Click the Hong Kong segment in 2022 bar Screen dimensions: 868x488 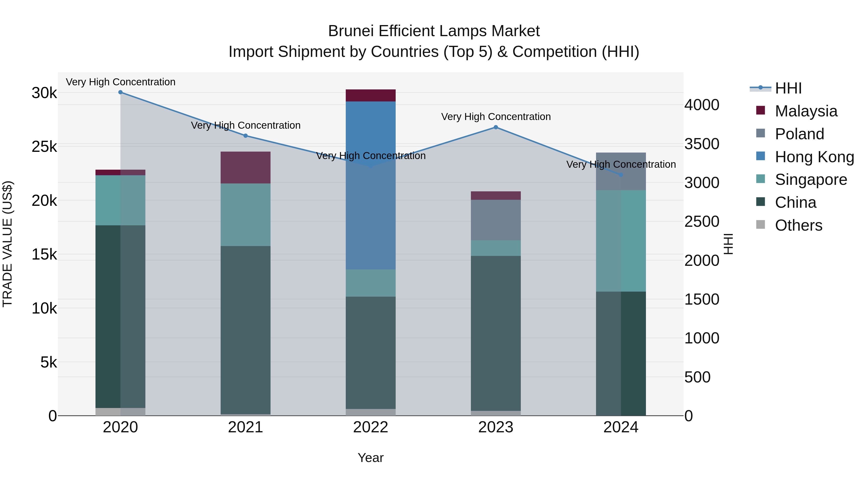pos(371,185)
